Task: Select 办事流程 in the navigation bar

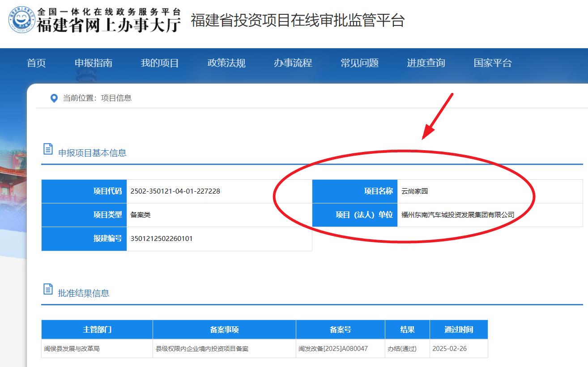Action: click(x=293, y=63)
